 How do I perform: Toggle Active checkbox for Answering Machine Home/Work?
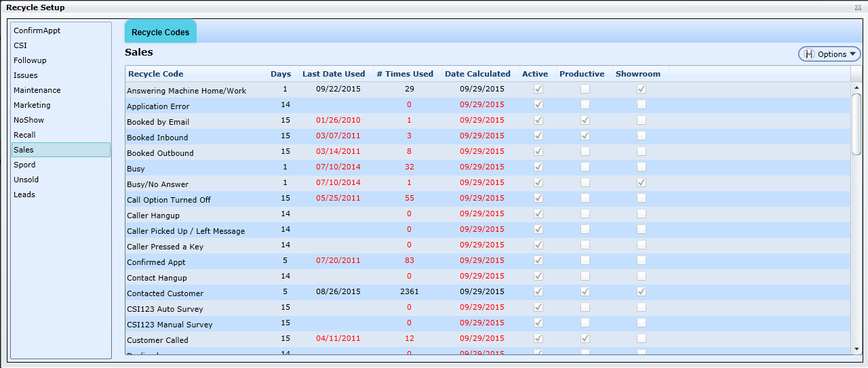(538, 89)
